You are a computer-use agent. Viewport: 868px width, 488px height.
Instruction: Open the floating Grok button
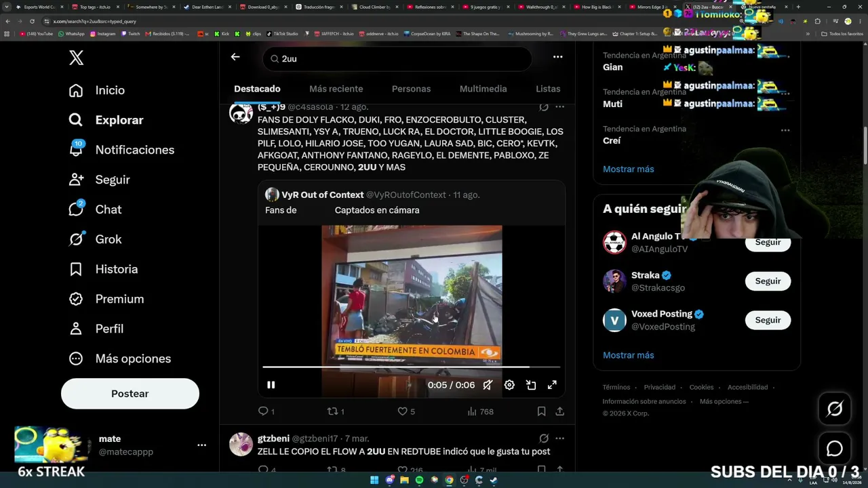coord(835,409)
